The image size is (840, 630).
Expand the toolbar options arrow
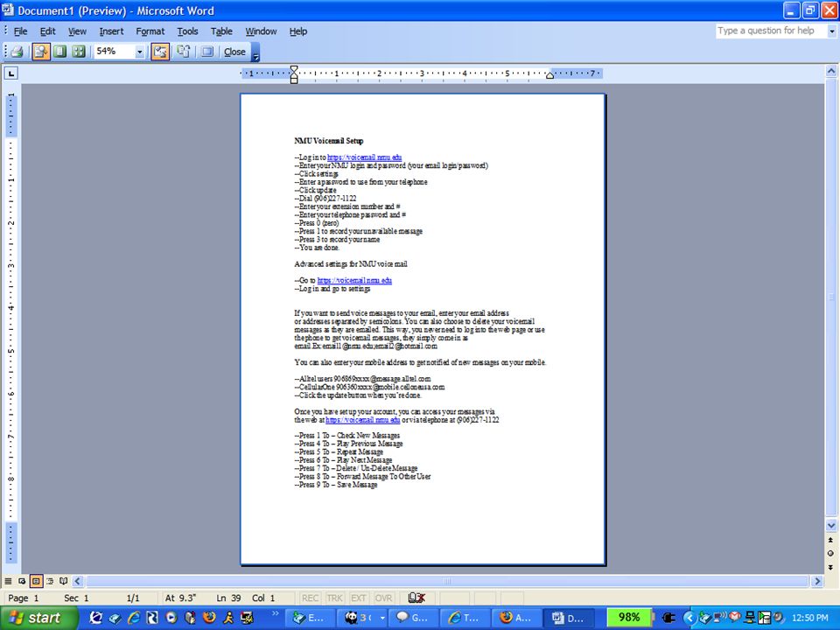[255, 53]
